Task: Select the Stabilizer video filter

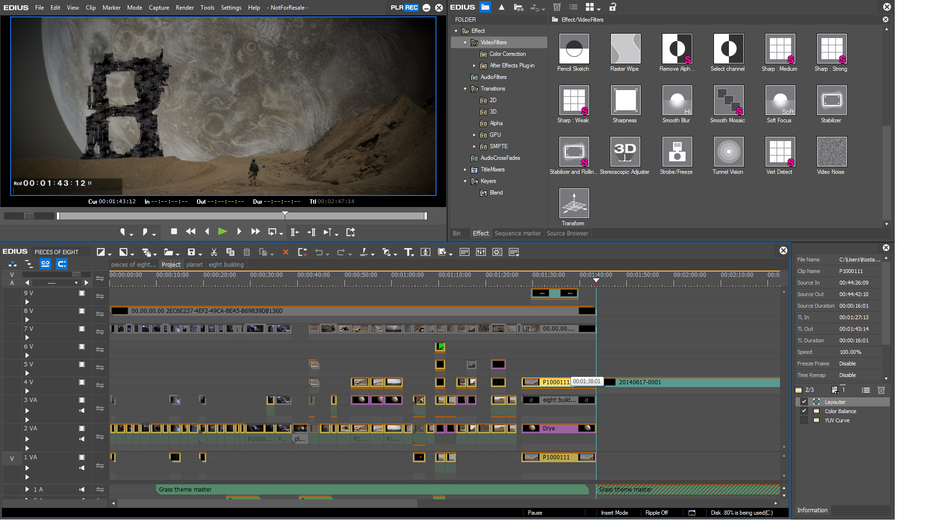Action: [x=831, y=101]
